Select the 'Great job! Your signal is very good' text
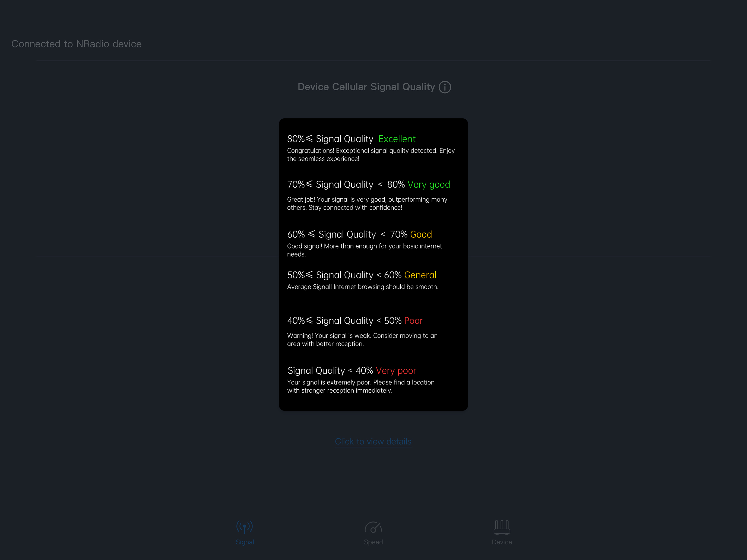747x560 pixels. click(367, 203)
